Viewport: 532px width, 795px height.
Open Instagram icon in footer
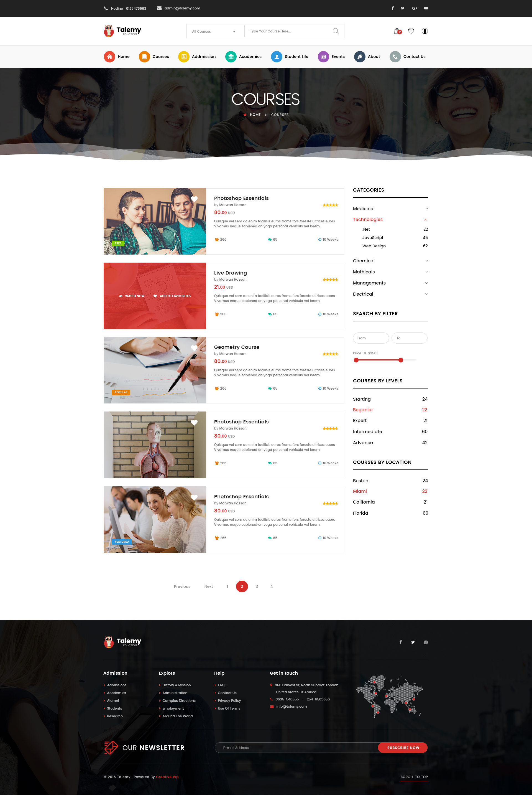coord(426,642)
